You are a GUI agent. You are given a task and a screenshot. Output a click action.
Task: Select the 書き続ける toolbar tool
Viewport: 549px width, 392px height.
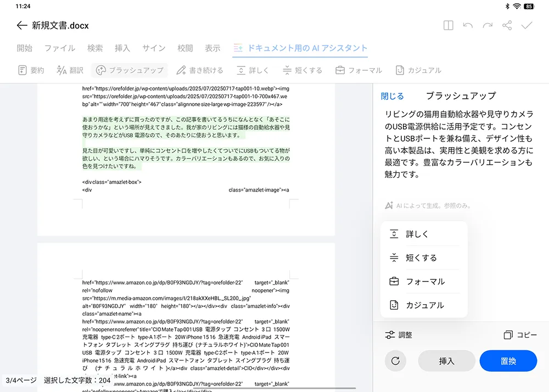(x=200, y=70)
